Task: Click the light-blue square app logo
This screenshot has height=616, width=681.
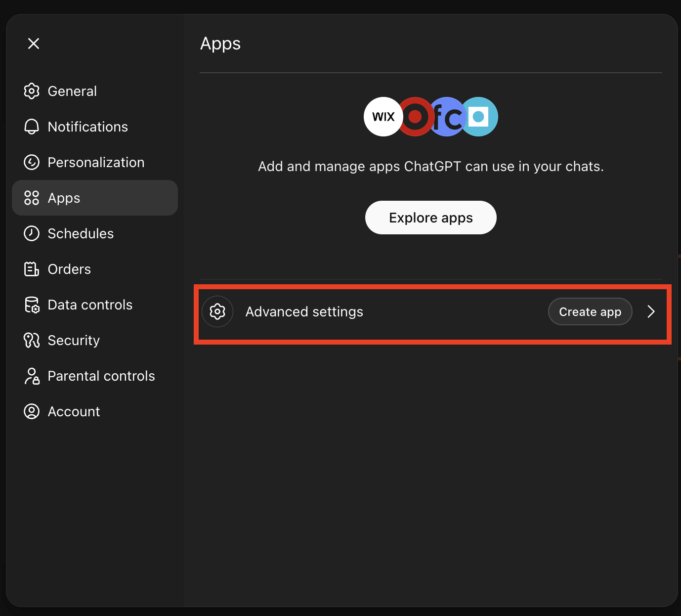Action: pyautogui.click(x=479, y=117)
